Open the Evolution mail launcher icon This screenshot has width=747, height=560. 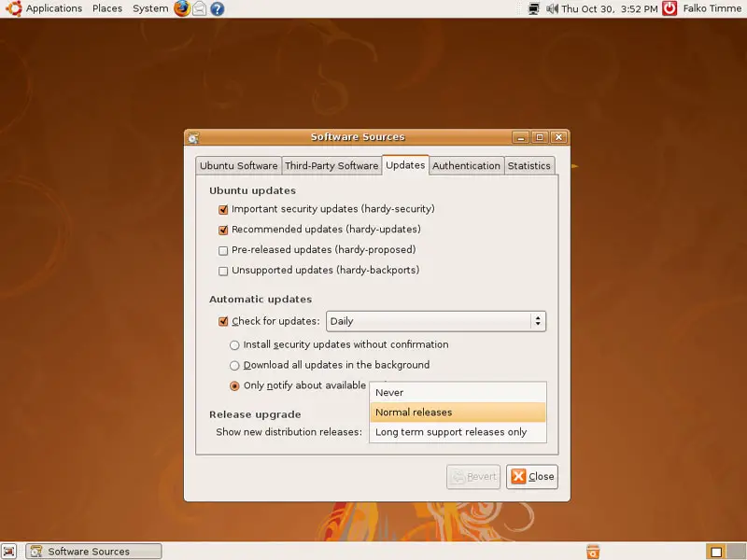tap(199, 8)
